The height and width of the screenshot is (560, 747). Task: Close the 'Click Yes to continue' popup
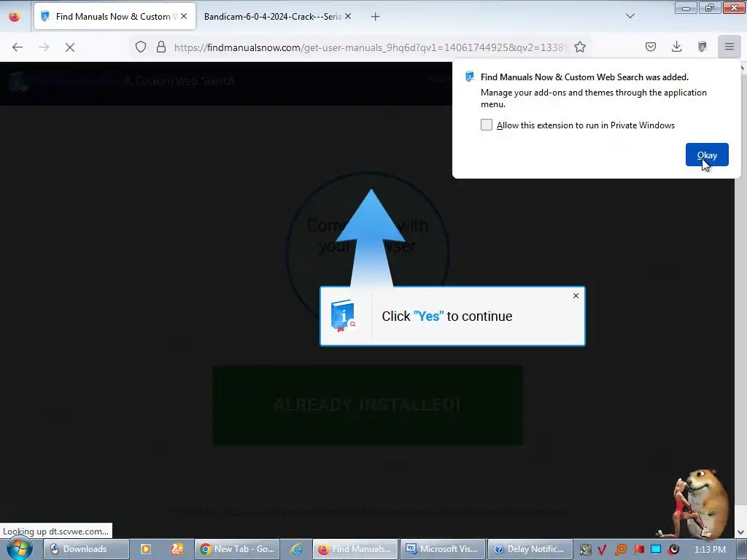click(576, 296)
